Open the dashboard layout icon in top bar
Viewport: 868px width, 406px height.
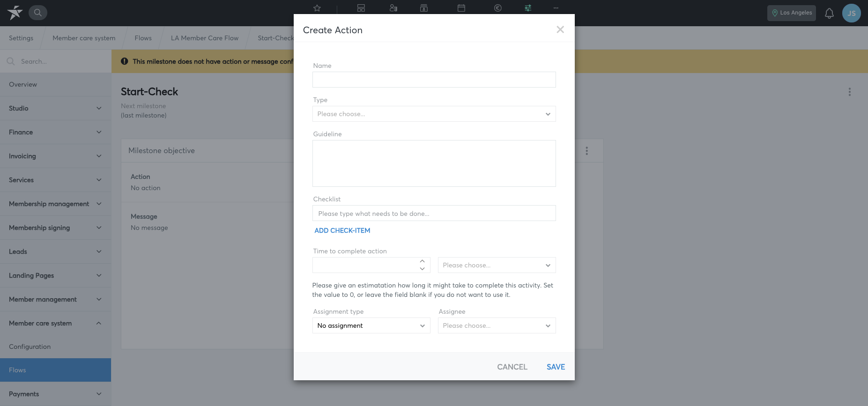tap(361, 8)
